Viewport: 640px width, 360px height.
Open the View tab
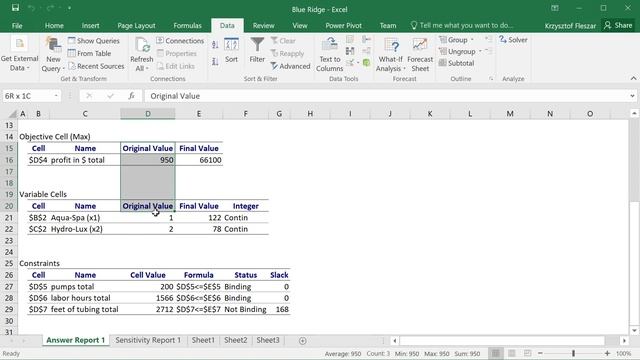coord(300,25)
